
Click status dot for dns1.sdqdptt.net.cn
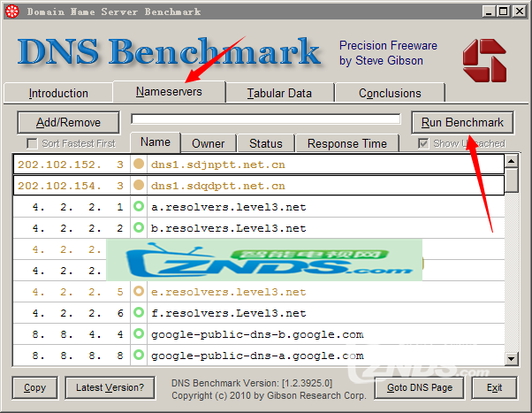(139, 186)
